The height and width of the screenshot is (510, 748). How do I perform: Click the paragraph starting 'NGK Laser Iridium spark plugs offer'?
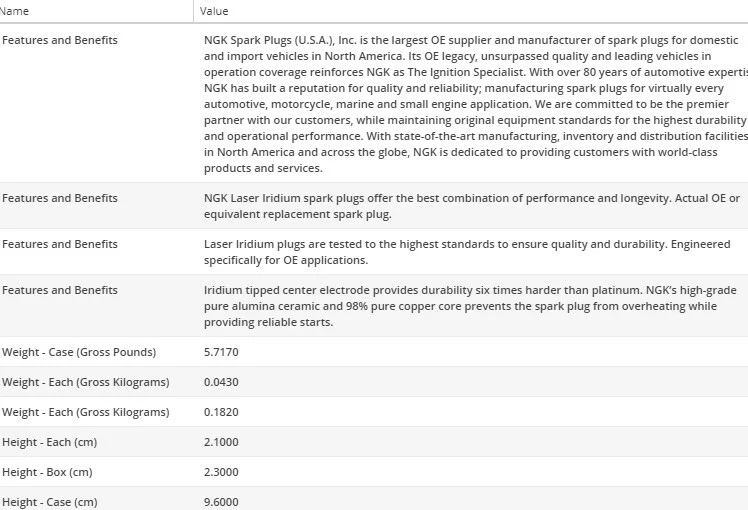pyautogui.click(x=470, y=206)
